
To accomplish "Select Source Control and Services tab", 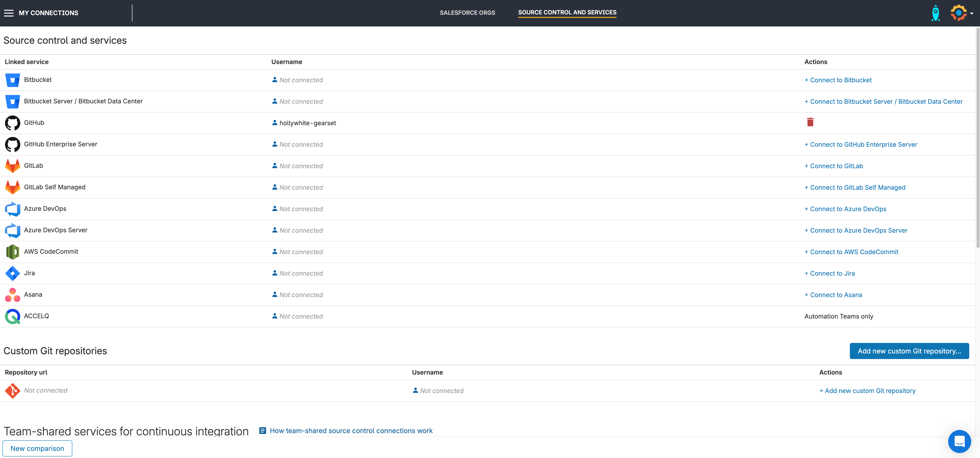I will pyautogui.click(x=567, y=13).
